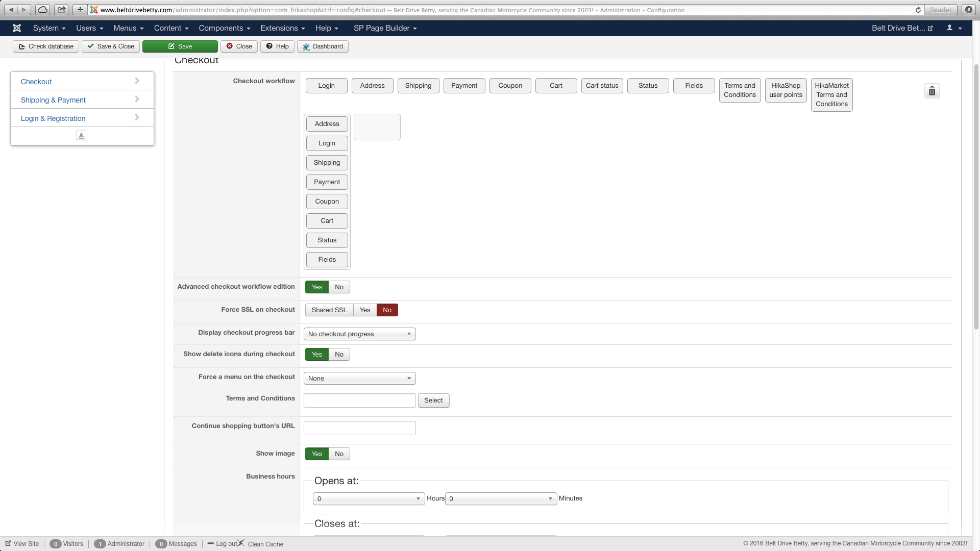Image resolution: width=980 pixels, height=551 pixels.
Task: Set Show image option to No
Action: point(339,454)
